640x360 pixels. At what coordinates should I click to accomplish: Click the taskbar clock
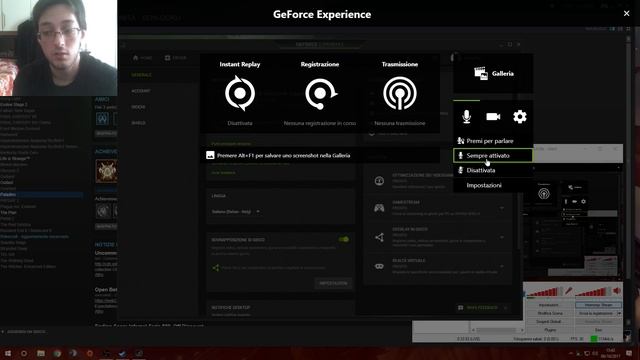(x=611, y=353)
